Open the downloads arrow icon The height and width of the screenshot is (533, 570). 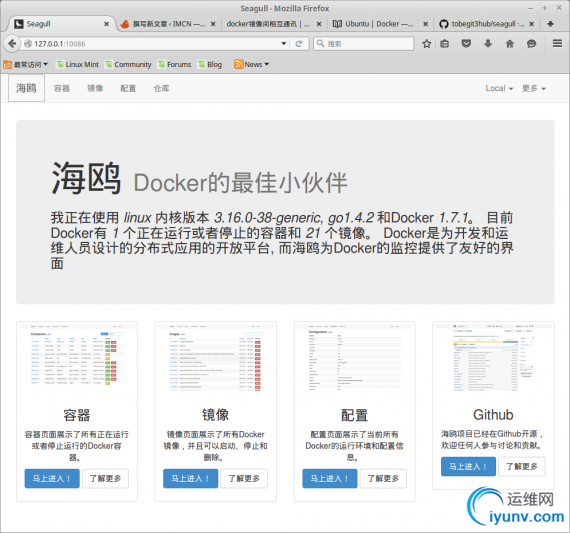tap(488, 44)
